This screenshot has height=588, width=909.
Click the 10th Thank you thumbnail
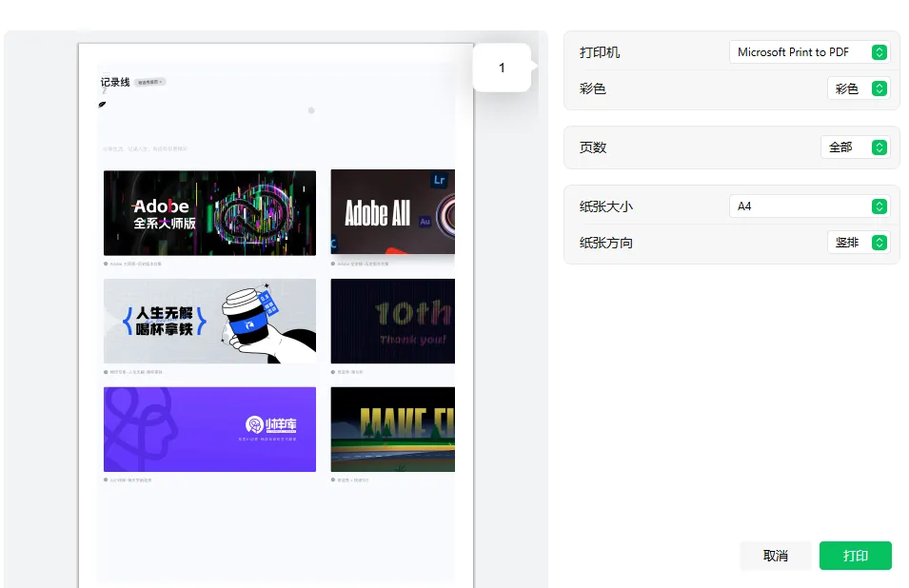point(392,321)
